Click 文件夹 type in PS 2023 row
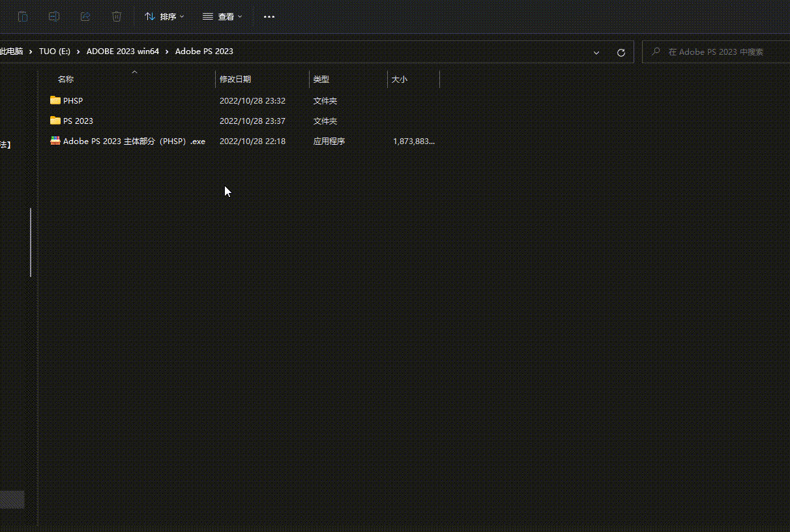Image resolution: width=790 pixels, height=532 pixels. pyautogui.click(x=325, y=121)
